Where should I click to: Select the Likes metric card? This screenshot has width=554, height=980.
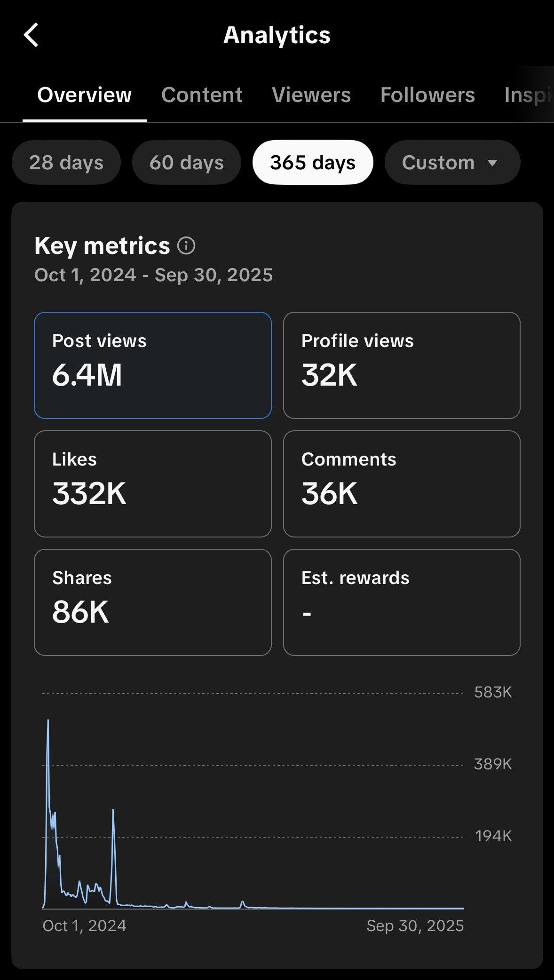pos(153,484)
